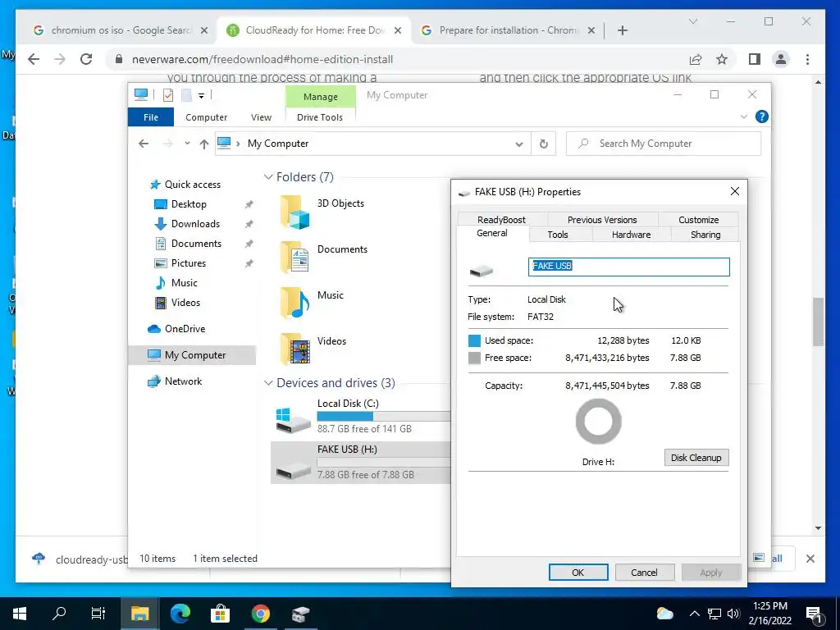The image size is (840, 630).
Task: Open the Chrome share page icon
Action: 696,59
